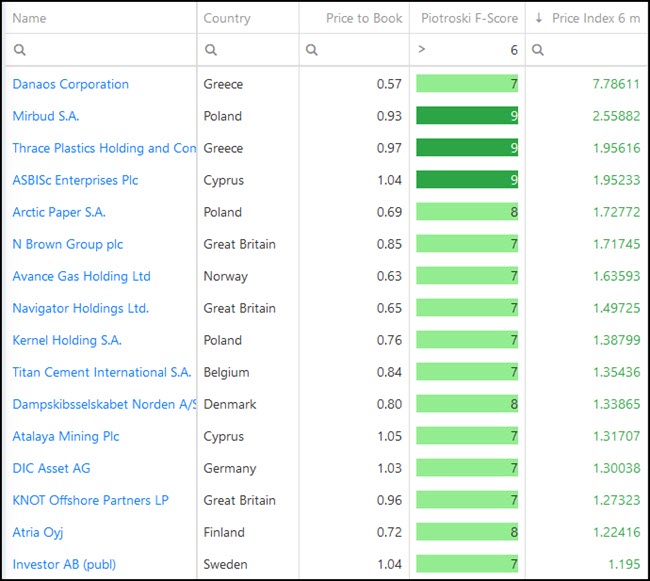
Task: Open the greater-than operator in Piotroski filter
Action: [422, 49]
